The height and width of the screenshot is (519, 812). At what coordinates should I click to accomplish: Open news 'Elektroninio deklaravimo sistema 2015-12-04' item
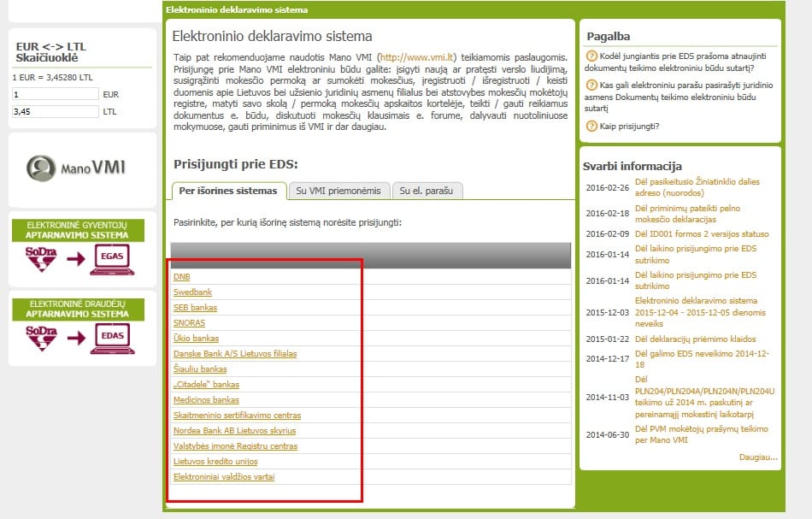[701, 312]
